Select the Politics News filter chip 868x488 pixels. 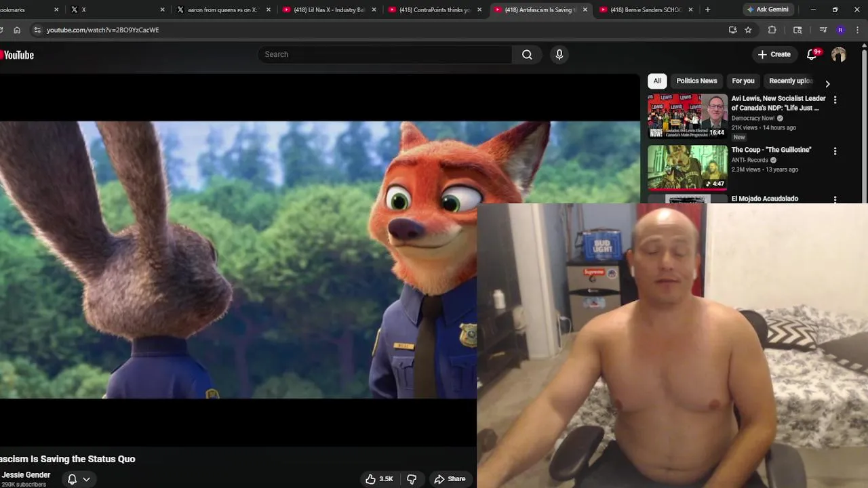(x=696, y=81)
